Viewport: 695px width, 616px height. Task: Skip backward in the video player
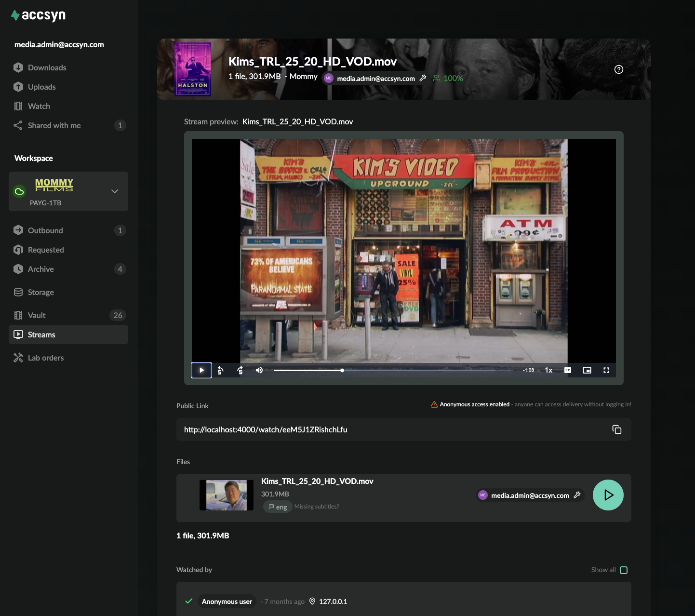tap(221, 370)
